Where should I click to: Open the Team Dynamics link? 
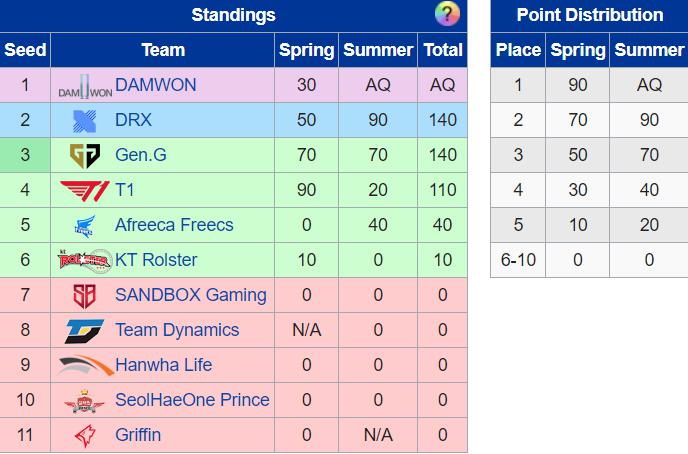click(x=177, y=330)
